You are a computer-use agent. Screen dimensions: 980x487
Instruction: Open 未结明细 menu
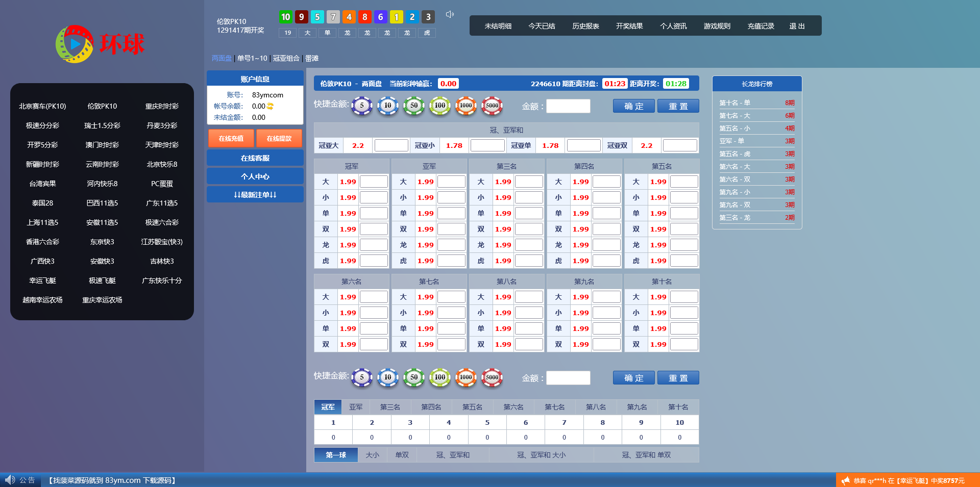(498, 26)
